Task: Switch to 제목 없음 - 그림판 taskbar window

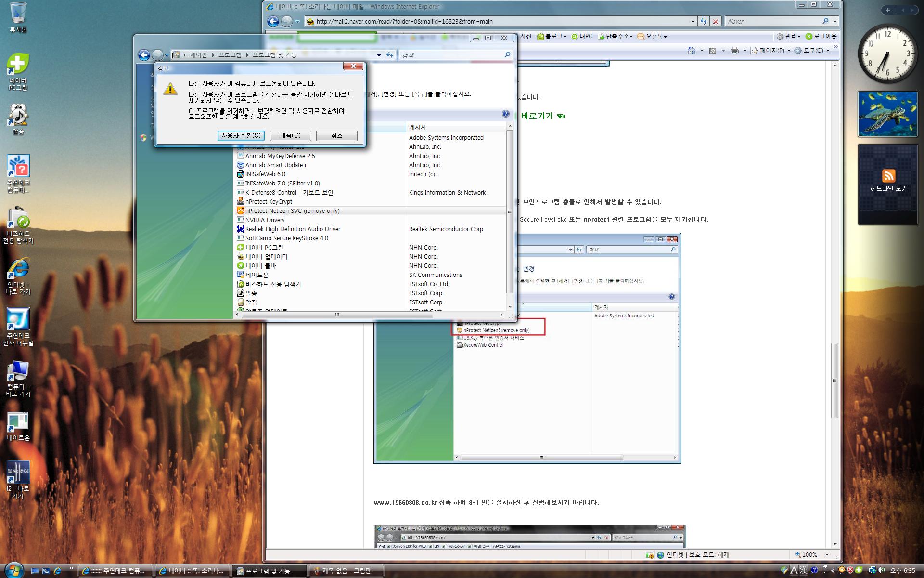Action: (346, 571)
